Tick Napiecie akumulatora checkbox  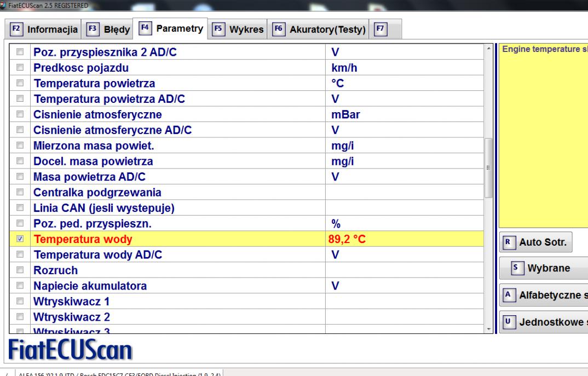tap(20, 286)
